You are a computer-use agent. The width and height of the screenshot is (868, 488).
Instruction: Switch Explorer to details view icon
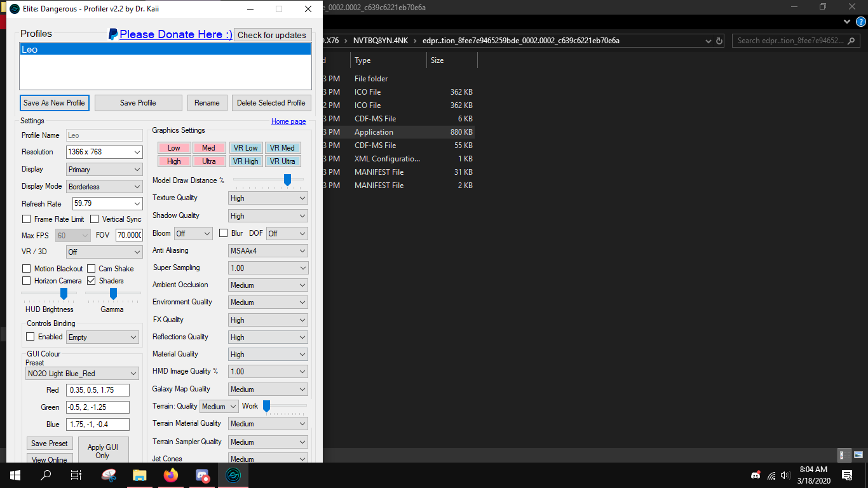(x=844, y=455)
